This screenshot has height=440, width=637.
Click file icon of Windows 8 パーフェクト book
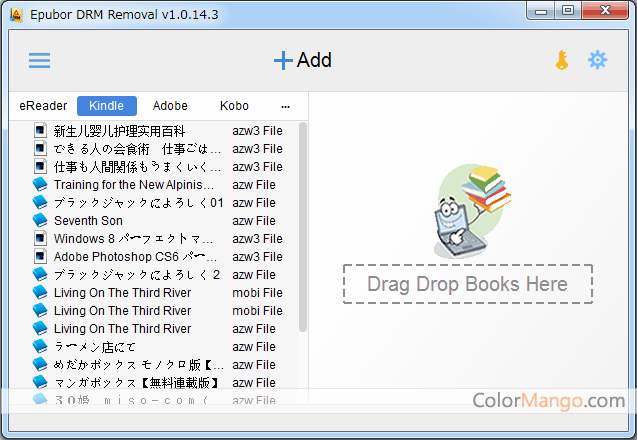click(40, 238)
